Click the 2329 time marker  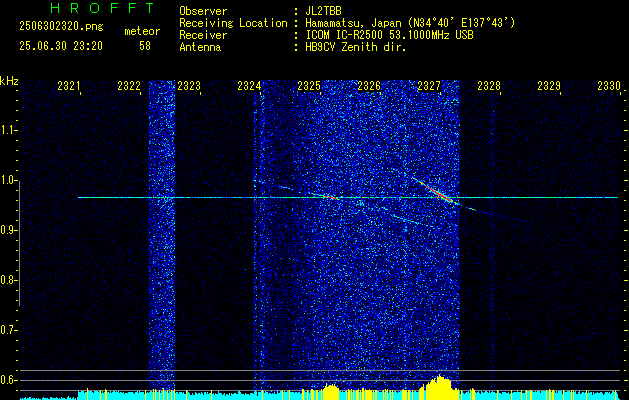(549, 85)
